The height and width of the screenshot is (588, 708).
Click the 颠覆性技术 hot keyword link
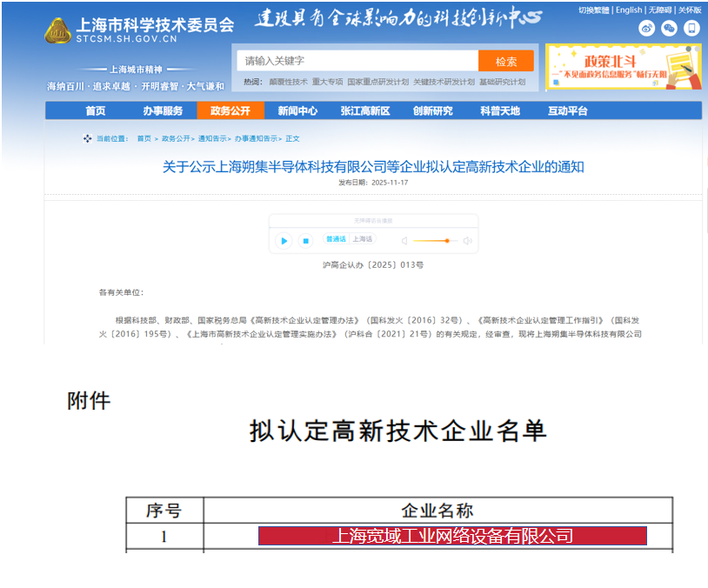[x=287, y=82]
